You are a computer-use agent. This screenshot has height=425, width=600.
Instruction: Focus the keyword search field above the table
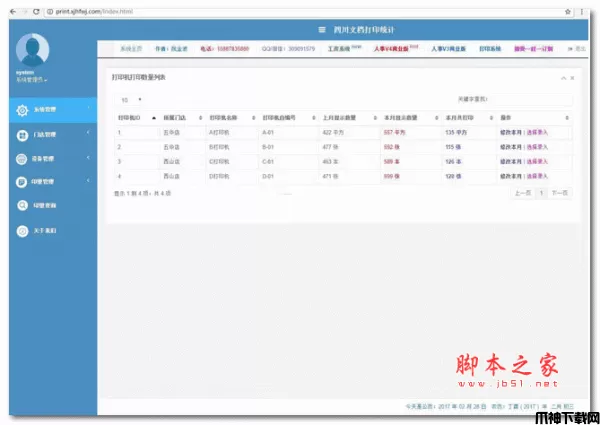tap(530, 99)
